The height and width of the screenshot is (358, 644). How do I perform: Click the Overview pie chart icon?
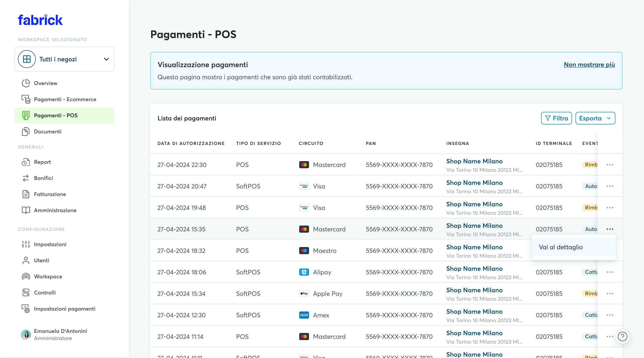pos(26,83)
